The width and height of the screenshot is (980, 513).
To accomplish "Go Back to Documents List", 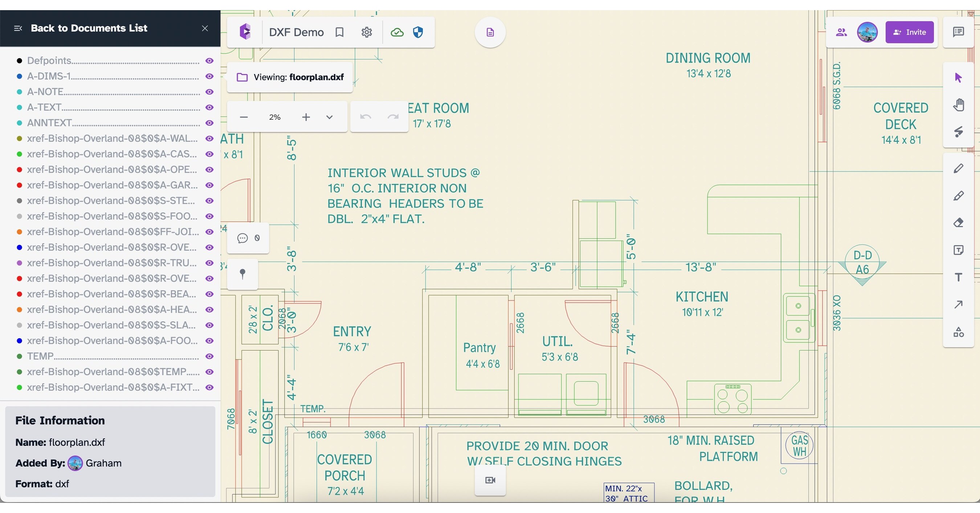I will coord(89,28).
